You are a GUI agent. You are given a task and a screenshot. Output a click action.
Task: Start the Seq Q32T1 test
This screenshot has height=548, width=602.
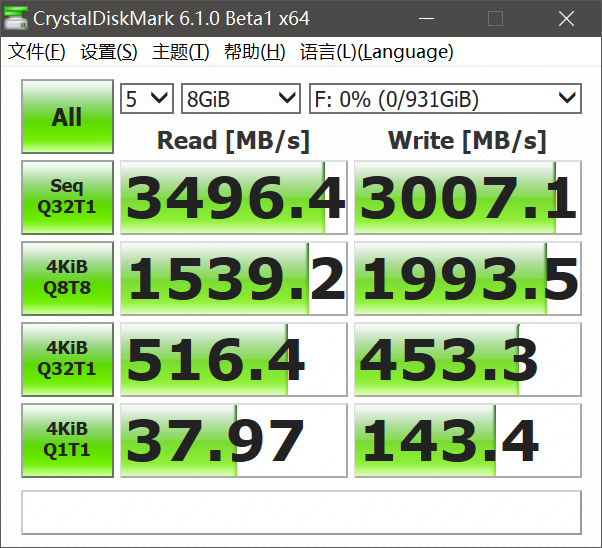tap(67, 197)
